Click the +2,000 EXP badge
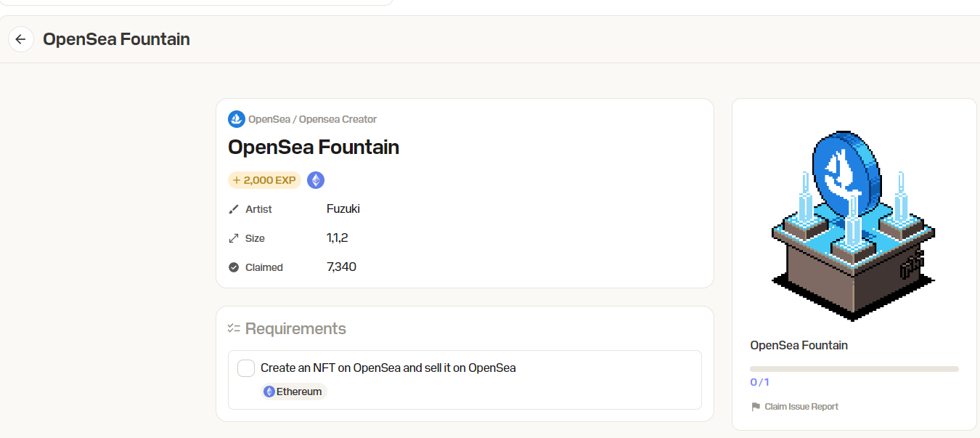 click(x=264, y=180)
